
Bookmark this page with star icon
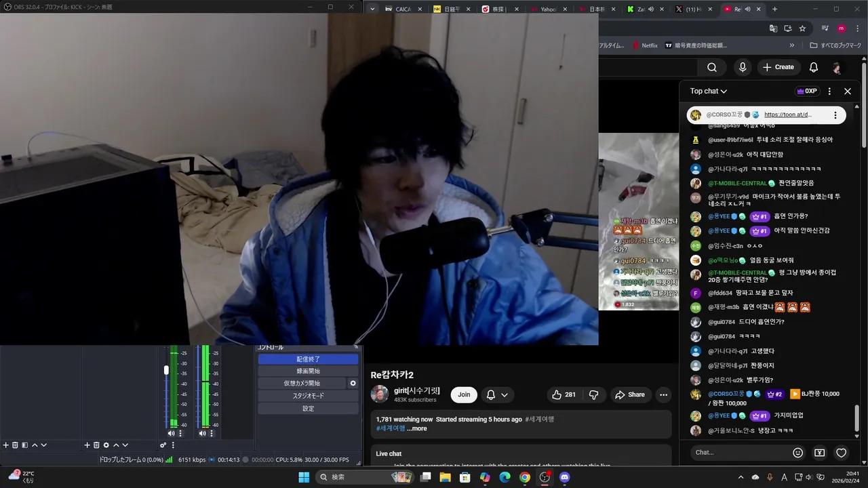[x=802, y=28]
